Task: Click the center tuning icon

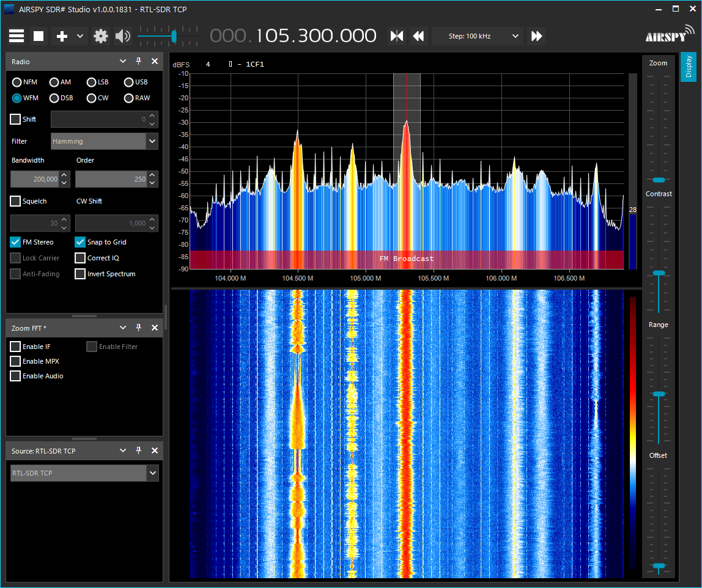Action: (397, 36)
